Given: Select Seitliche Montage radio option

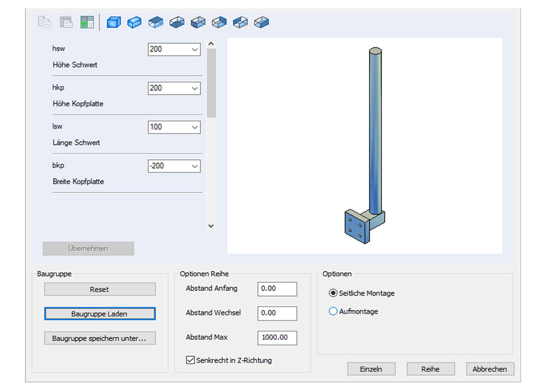Looking at the screenshot, I should coord(333,293).
